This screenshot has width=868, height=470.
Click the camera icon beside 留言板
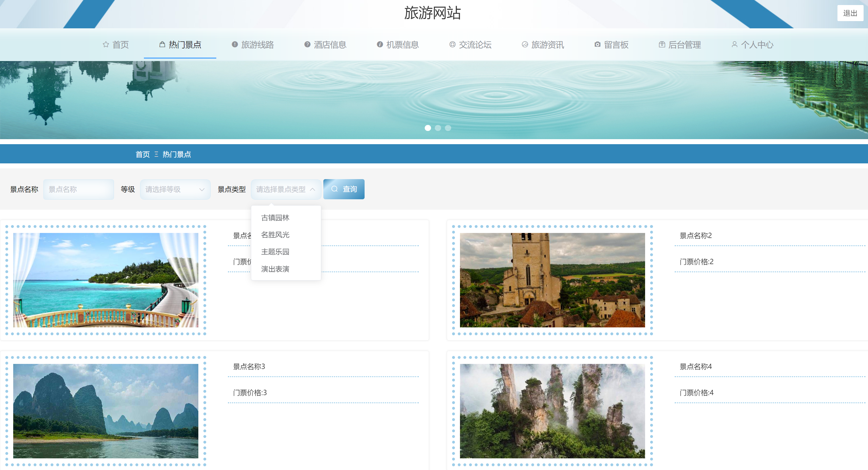pyautogui.click(x=598, y=44)
